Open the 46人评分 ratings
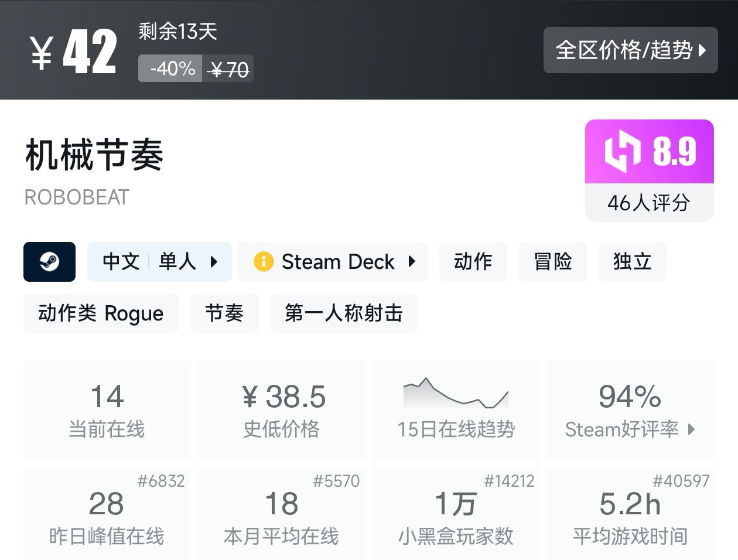The height and width of the screenshot is (560, 738). coord(649,203)
